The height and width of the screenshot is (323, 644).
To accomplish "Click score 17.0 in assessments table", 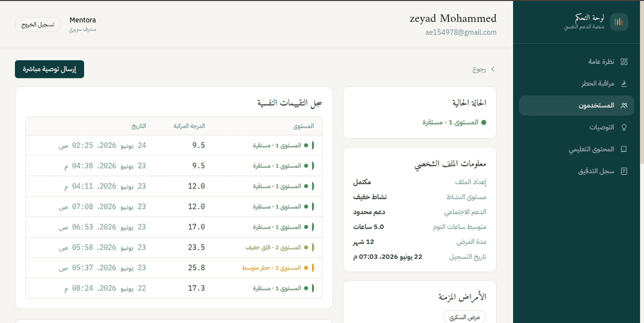I will tap(196, 227).
